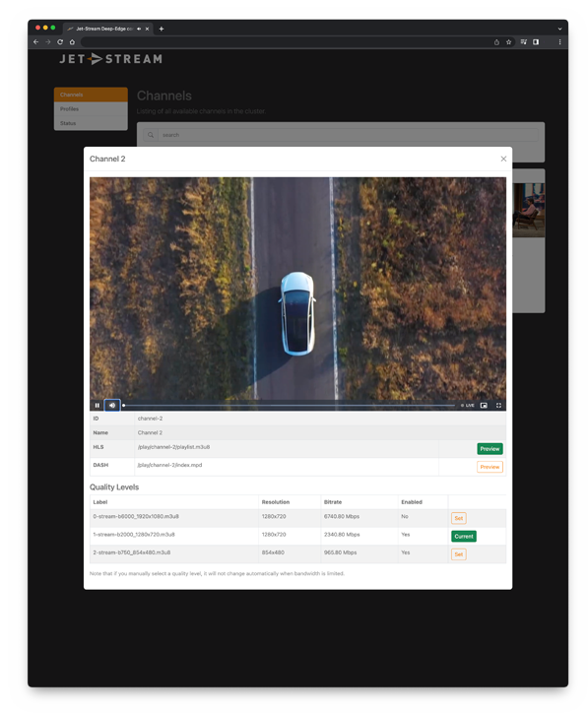Click the ID value channel-2
588x713 pixels.
pyautogui.click(x=150, y=419)
